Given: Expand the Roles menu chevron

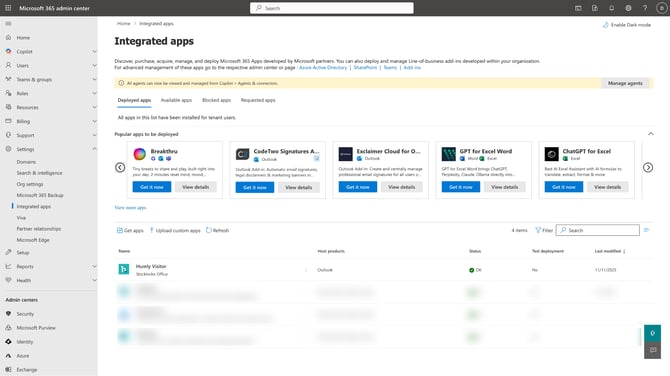Looking at the screenshot, I should click(x=94, y=93).
